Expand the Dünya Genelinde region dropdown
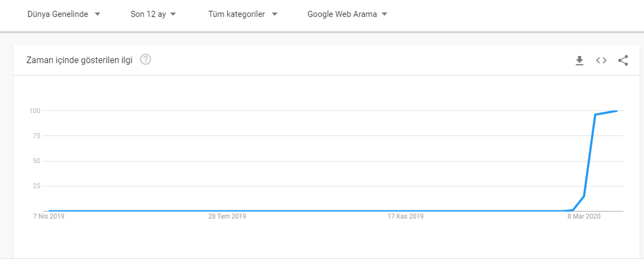The height and width of the screenshot is (261, 644). [x=64, y=14]
